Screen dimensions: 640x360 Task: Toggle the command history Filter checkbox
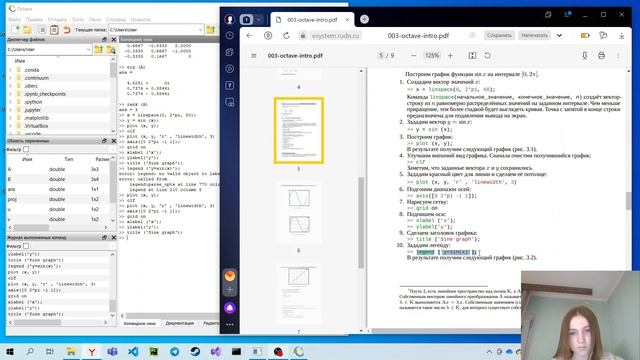tap(26, 246)
